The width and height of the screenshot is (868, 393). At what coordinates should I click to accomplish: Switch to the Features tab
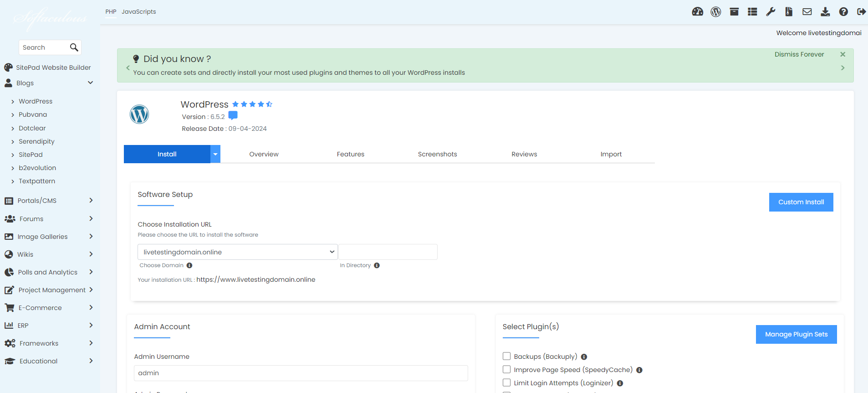[351, 154]
